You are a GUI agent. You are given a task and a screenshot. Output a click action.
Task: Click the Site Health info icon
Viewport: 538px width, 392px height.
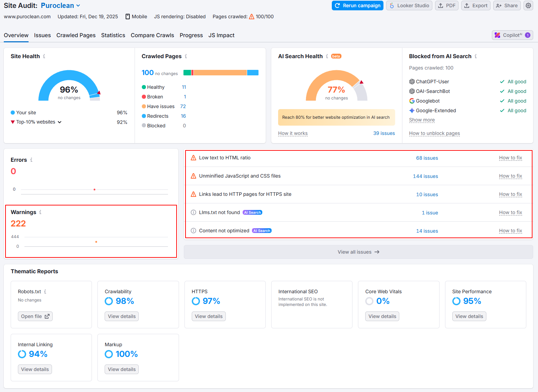[x=44, y=56]
